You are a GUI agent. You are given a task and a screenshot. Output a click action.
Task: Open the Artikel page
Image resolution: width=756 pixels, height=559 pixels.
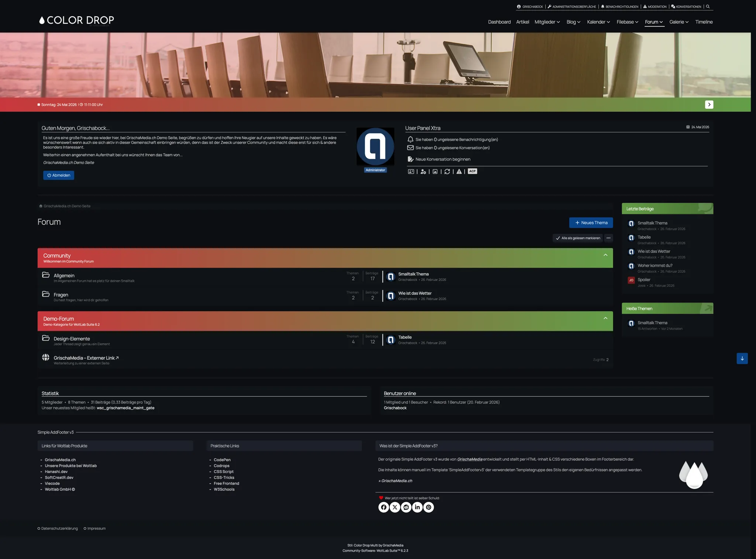(x=522, y=22)
